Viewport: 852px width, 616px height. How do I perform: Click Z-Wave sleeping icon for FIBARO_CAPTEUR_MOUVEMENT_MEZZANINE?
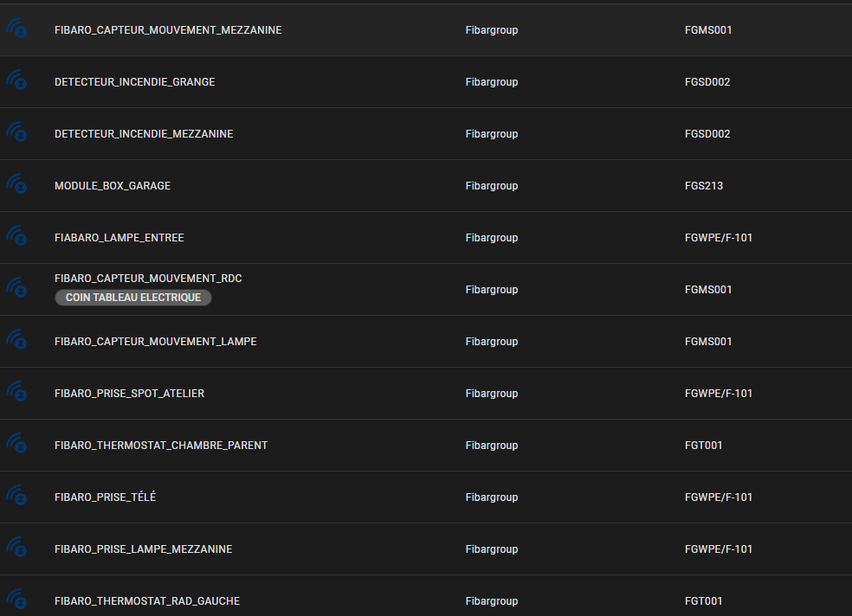pyautogui.click(x=16, y=29)
